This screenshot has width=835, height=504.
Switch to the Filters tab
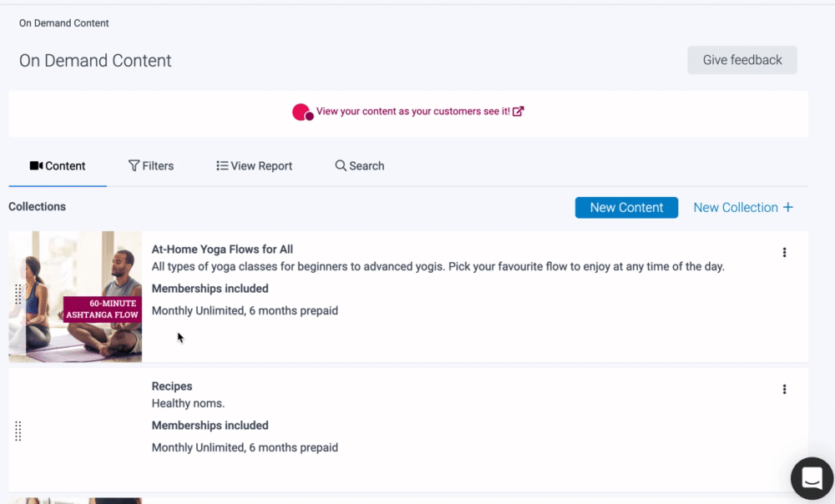click(151, 166)
